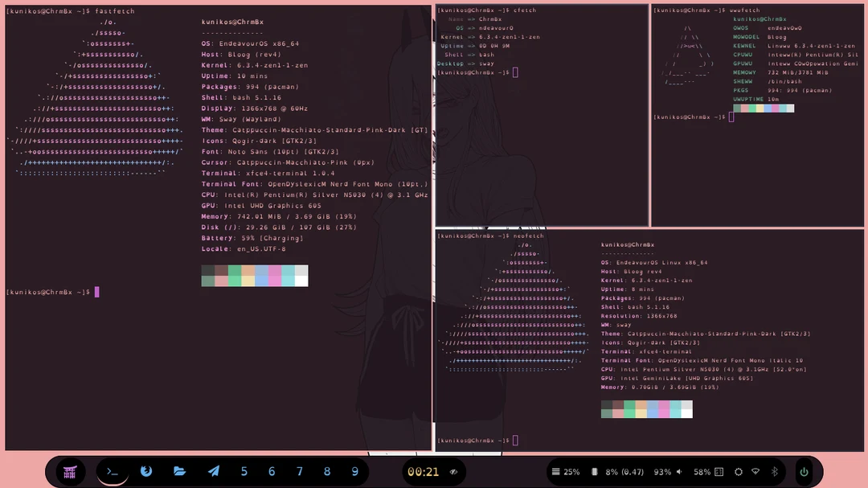Viewport: 868px width, 488px height.
Task: Click the Bluetooth icon in the tray
Action: point(774,472)
